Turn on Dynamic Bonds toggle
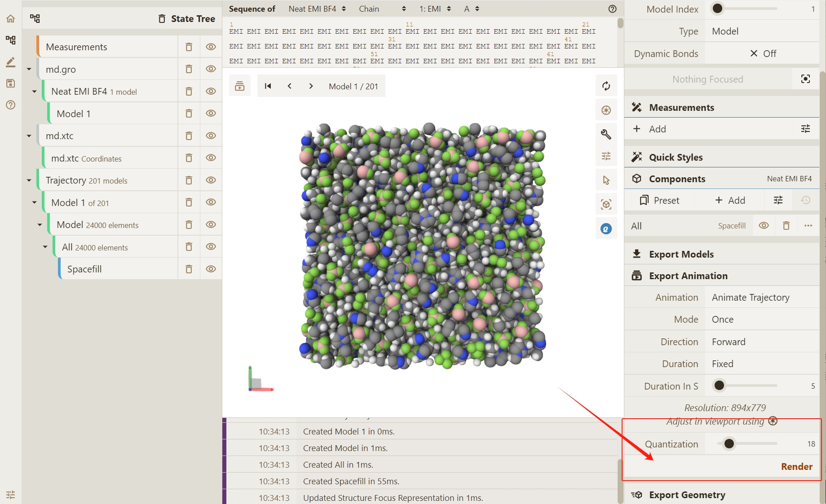This screenshot has width=826, height=504. [762, 54]
